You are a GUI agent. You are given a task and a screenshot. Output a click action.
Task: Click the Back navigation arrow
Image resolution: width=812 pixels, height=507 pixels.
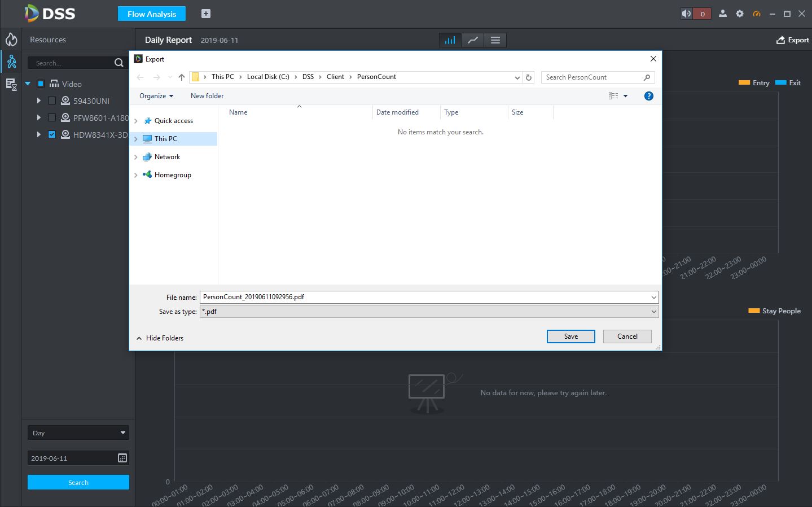tap(141, 77)
